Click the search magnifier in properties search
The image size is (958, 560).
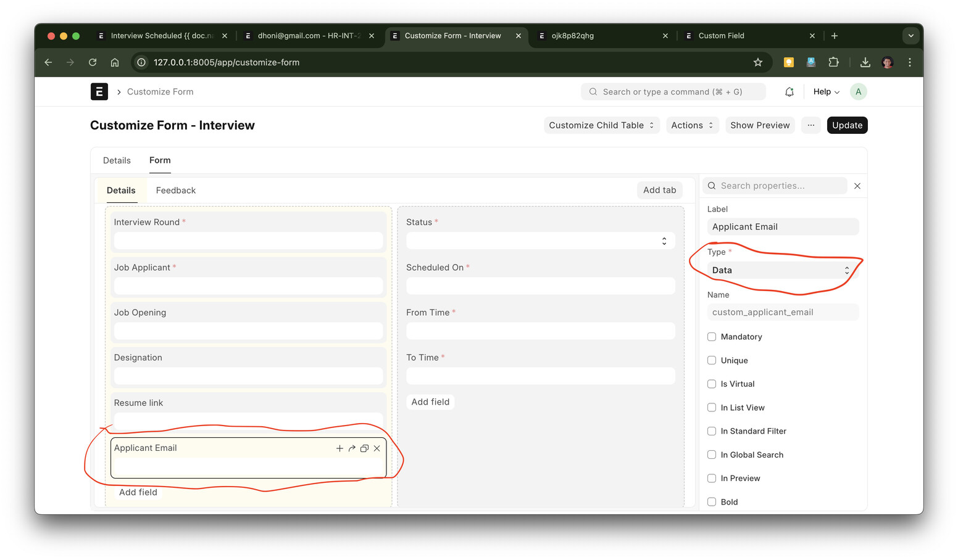pyautogui.click(x=712, y=186)
